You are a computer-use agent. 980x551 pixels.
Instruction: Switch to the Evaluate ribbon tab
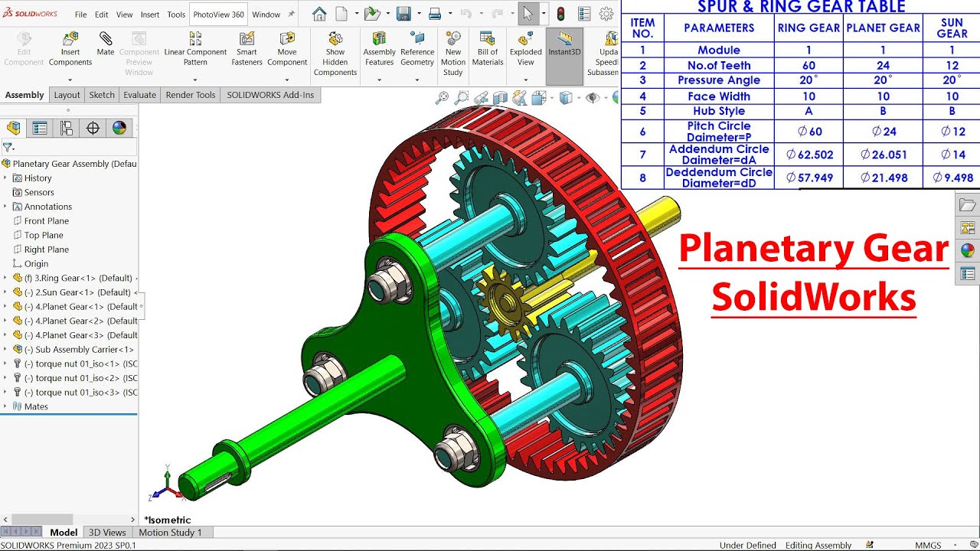click(x=139, y=95)
